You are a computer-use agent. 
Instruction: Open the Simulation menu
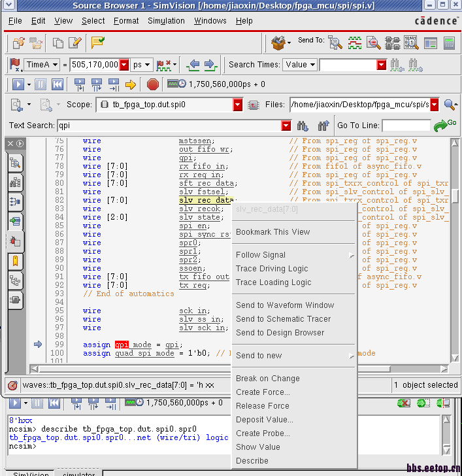click(166, 21)
